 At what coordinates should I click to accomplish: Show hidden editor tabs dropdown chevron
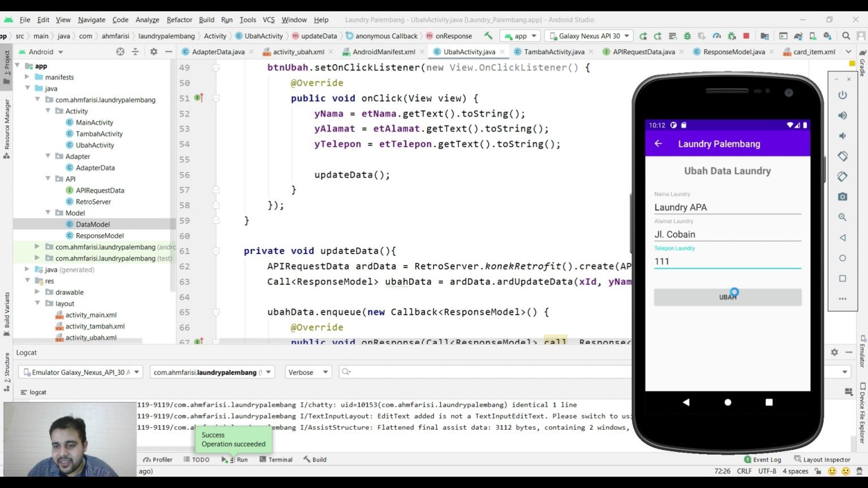click(848, 51)
